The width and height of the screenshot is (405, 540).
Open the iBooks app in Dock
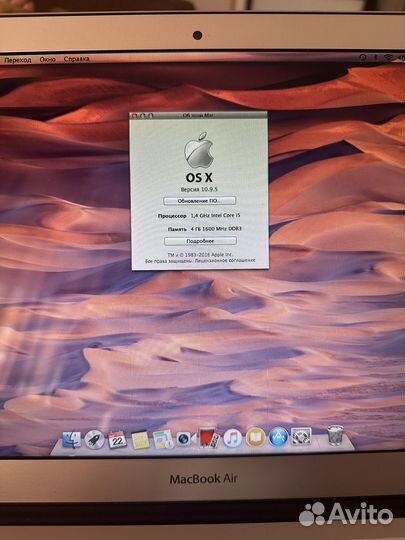256,437
